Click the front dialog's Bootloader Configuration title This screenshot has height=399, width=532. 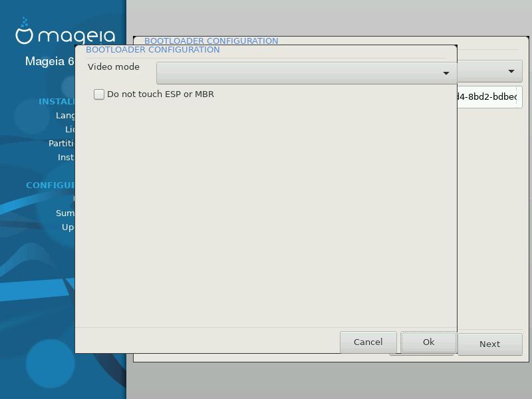pyautogui.click(x=153, y=50)
